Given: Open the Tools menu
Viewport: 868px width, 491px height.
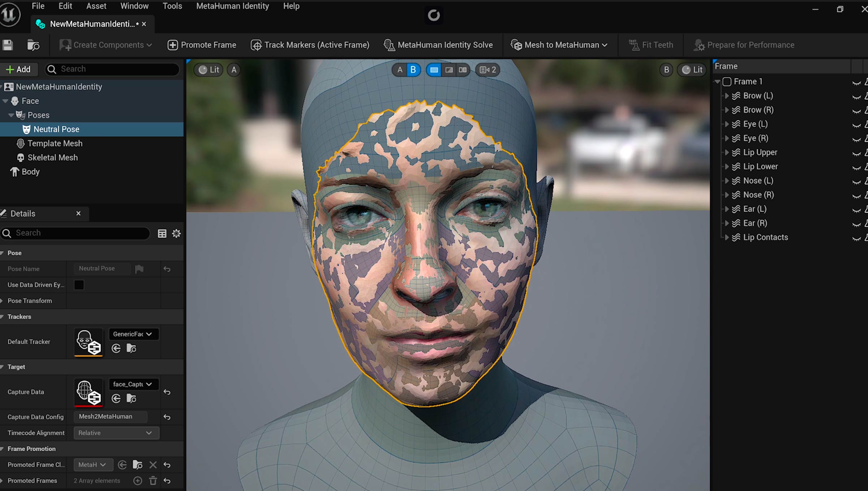Looking at the screenshot, I should click(172, 6).
